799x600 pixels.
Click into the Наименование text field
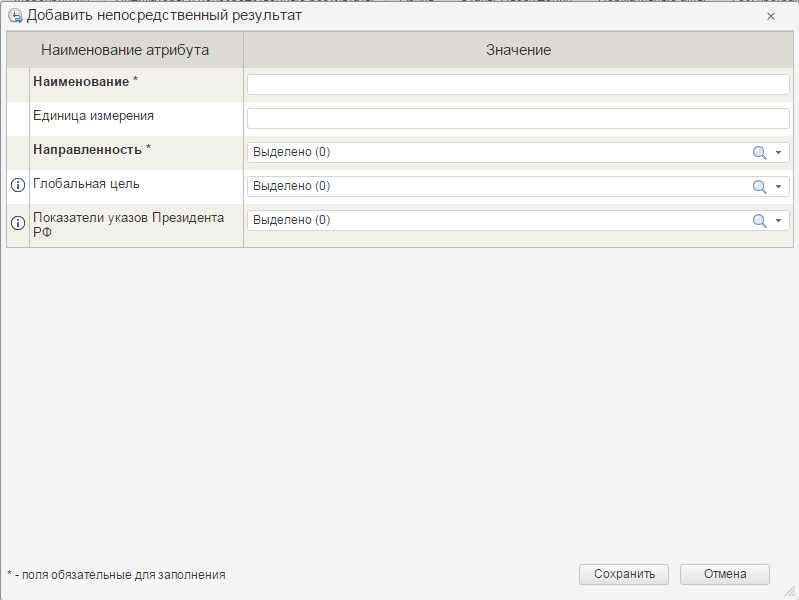[x=518, y=85]
